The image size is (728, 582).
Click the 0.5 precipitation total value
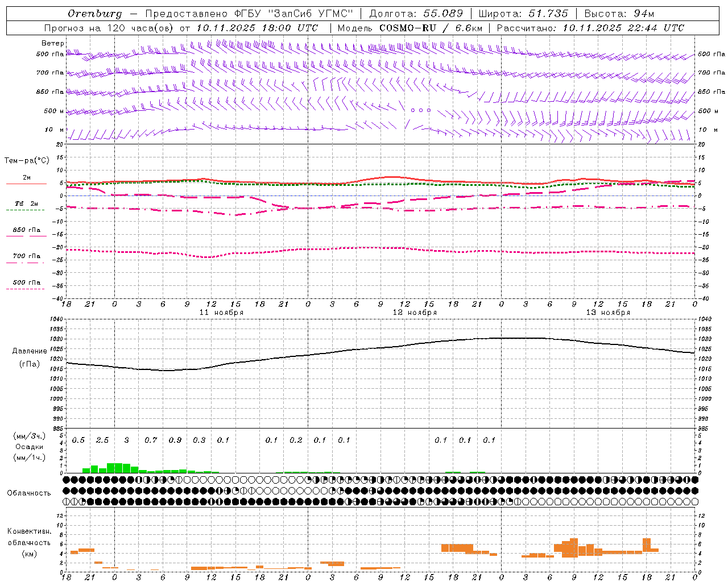(x=78, y=440)
